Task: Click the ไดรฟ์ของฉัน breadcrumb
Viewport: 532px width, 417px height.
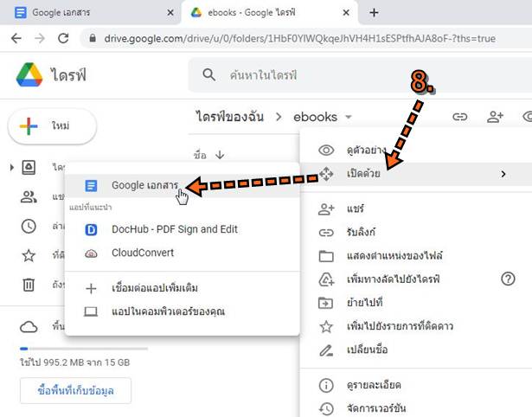Action: click(x=230, y=117)
